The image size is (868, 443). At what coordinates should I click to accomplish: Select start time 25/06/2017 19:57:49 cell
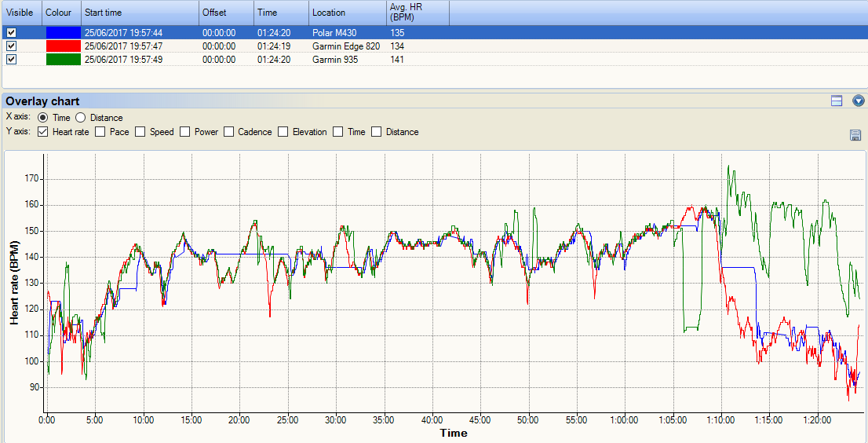123,59
